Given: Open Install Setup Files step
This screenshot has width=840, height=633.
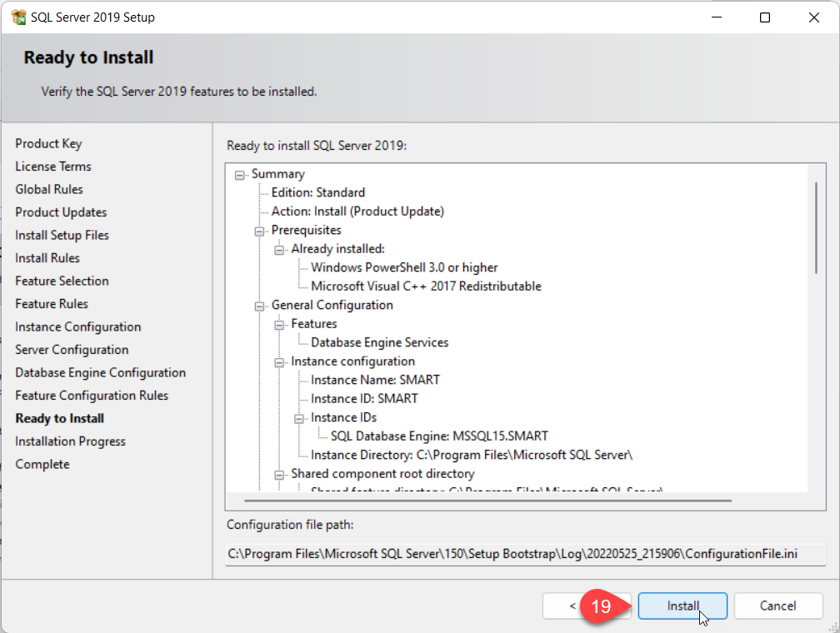Looking at the screenshot, I should (x=62, y=236).
